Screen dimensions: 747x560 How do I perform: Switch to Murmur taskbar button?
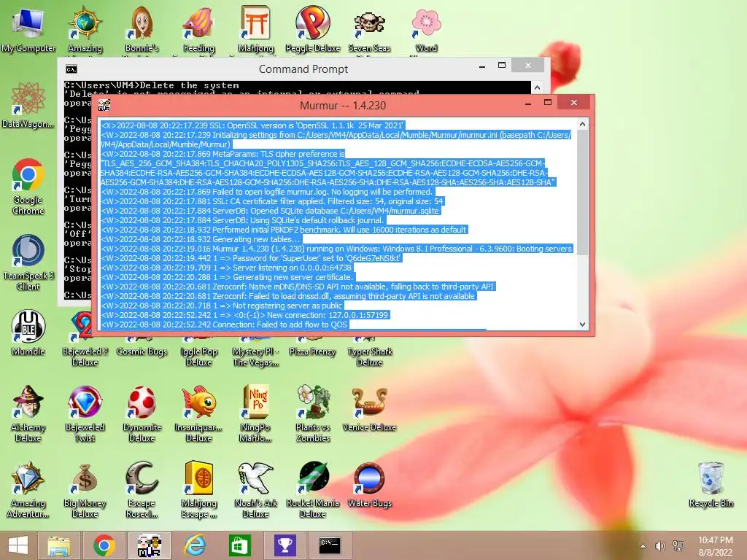(149, 545)
